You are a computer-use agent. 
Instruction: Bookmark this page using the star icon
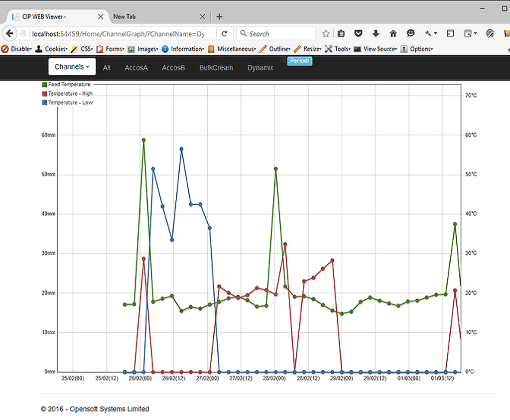325,33
